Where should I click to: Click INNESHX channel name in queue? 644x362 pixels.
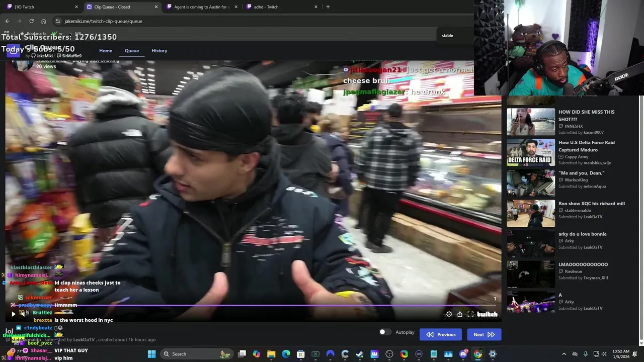574,126
